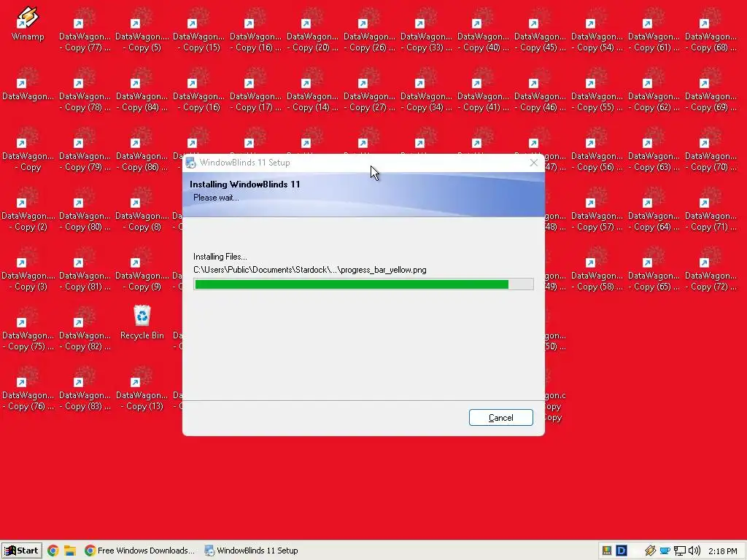Select the DataWagon Copy (76) shortcut
The image size is (747, 560).
coord(28,389)
